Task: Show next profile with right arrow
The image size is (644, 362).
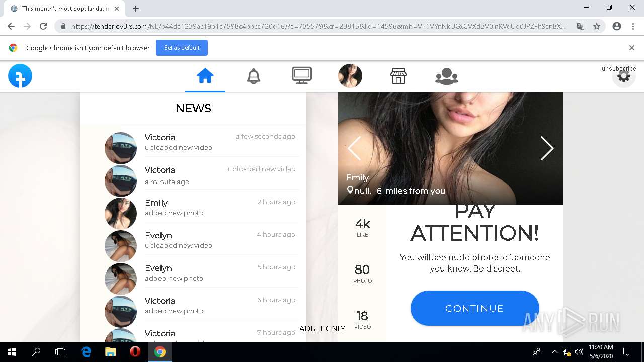Action: point(547,148)
